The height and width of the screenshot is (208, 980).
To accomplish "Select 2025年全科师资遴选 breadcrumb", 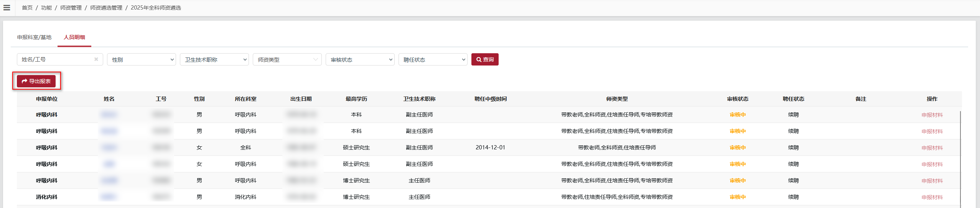I will [x=156, y=8].
